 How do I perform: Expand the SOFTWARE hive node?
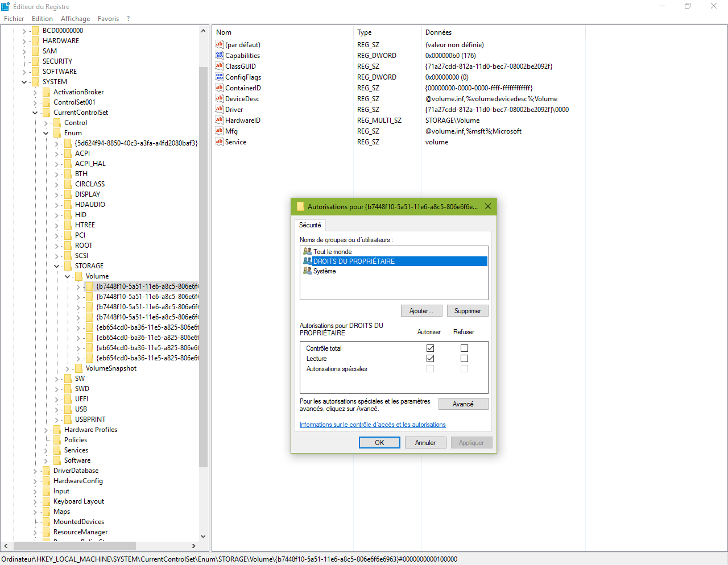(x=24, y=72)
